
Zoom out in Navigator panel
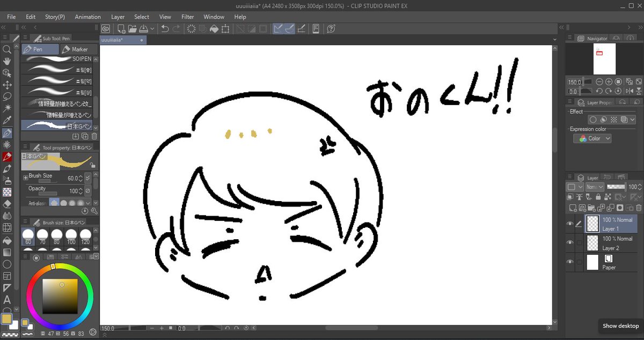tap(601, 82)
